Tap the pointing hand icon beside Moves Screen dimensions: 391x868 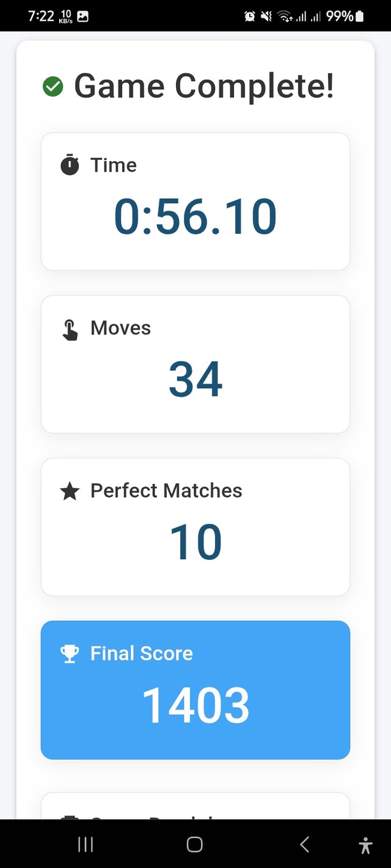70,328
